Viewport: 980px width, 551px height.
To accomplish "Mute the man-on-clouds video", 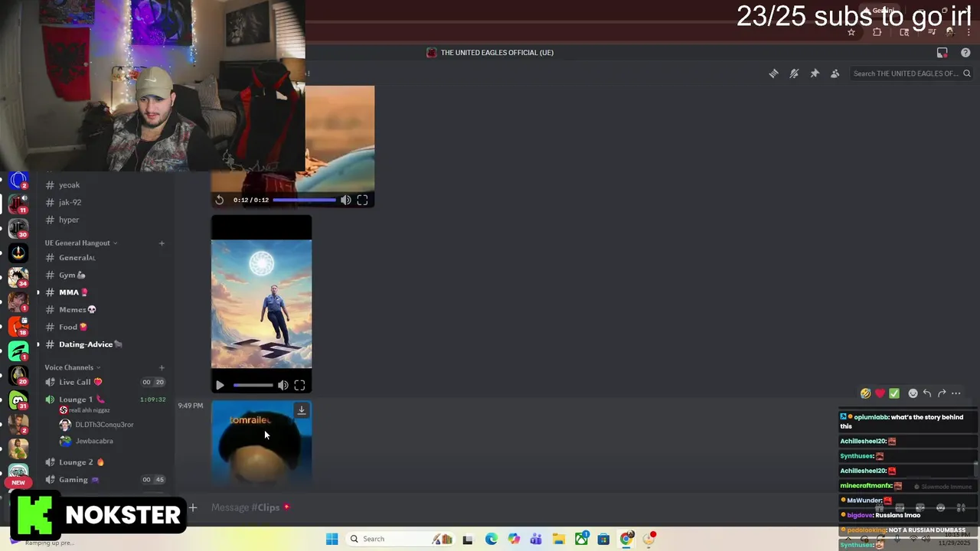I will [283, 386].
